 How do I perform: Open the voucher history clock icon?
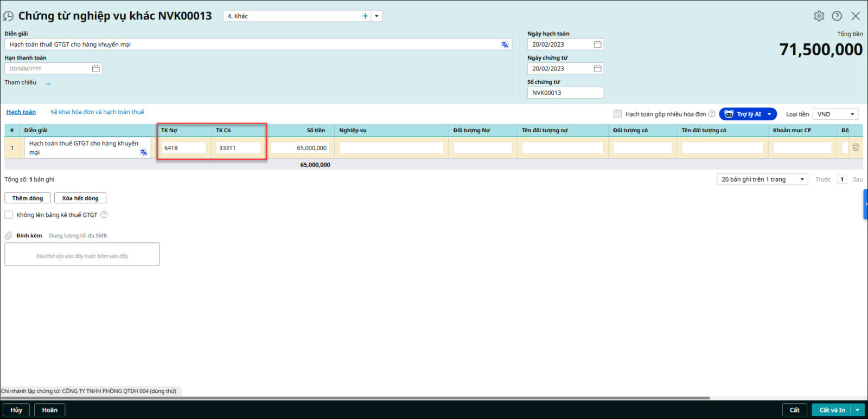coord(8,16)
